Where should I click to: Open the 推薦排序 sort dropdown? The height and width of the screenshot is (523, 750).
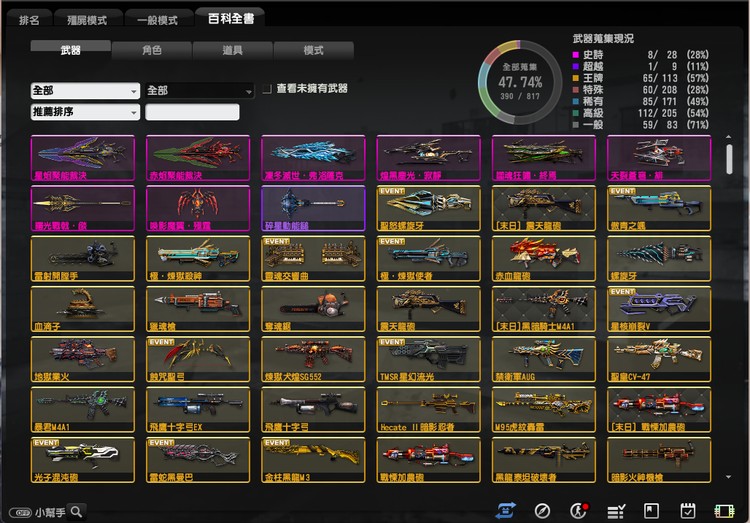(85, 112)
